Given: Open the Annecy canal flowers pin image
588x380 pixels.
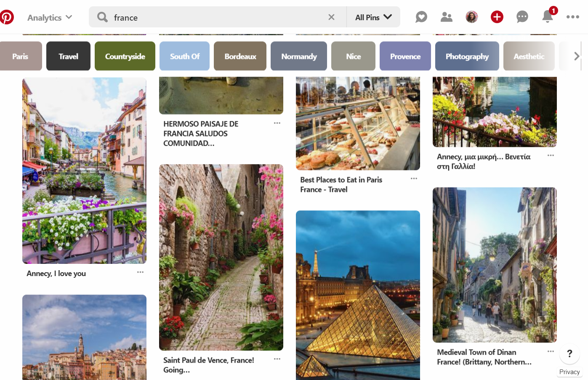Looking at the screenshot, I should [84, 170].
